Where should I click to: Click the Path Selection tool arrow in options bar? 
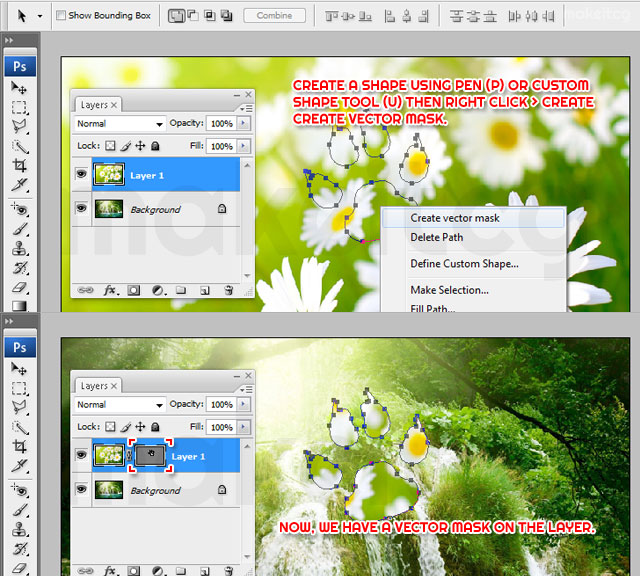click(22, 16)
